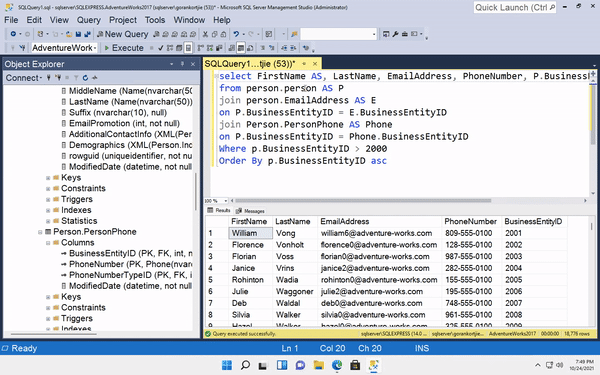
Task: Switch output to Results to File
Action: [250, 48]
